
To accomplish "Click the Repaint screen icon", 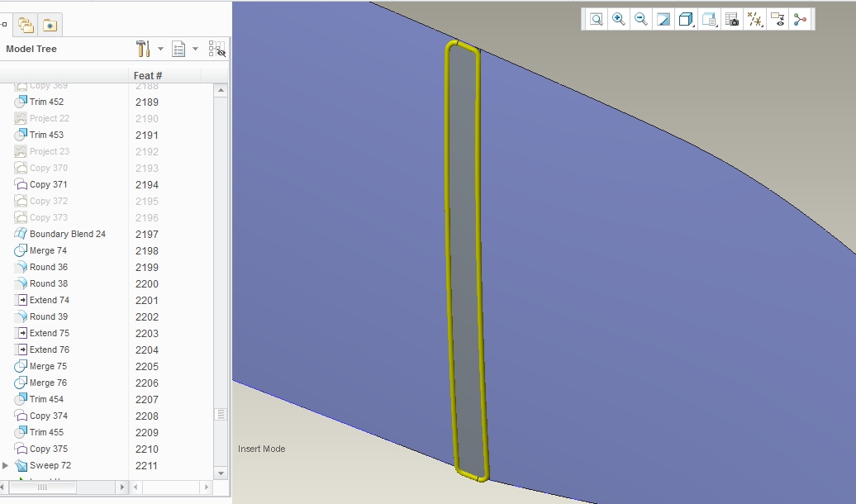I will pyautogui.click(x=663, y=20).
